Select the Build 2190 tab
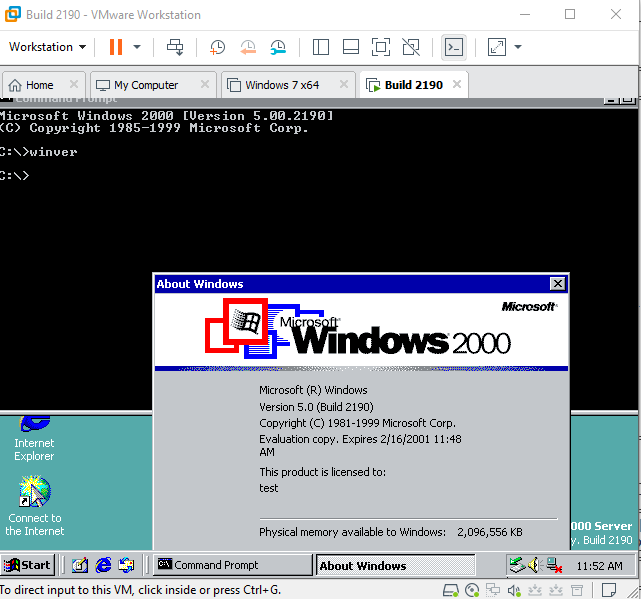 coord(414,85)
